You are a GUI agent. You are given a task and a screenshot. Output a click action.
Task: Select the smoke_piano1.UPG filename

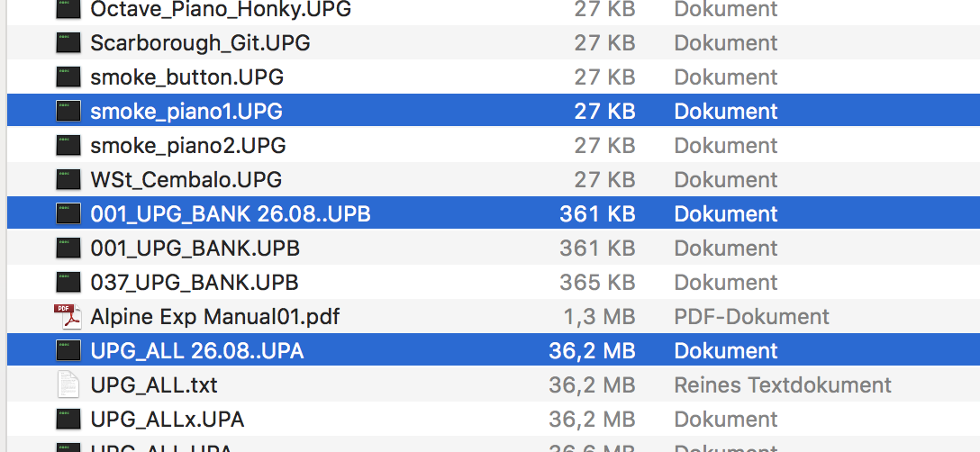(x=186, y=112)
